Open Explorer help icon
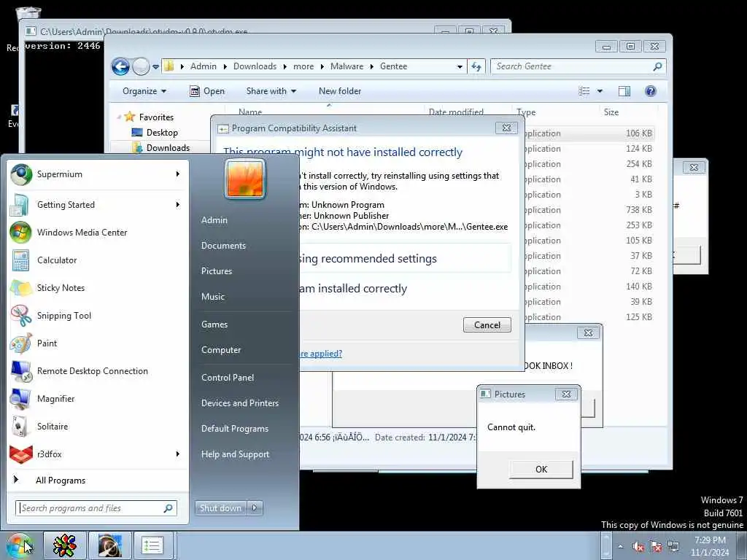 [x=650, y=91]
